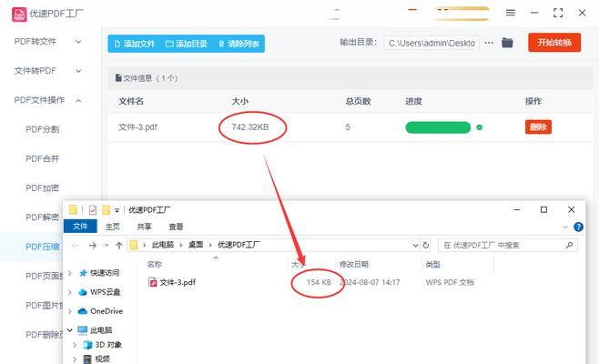Select WPS云盘 in the navigation pane
This screenshot has width=599, height=364.
(106, 292)
